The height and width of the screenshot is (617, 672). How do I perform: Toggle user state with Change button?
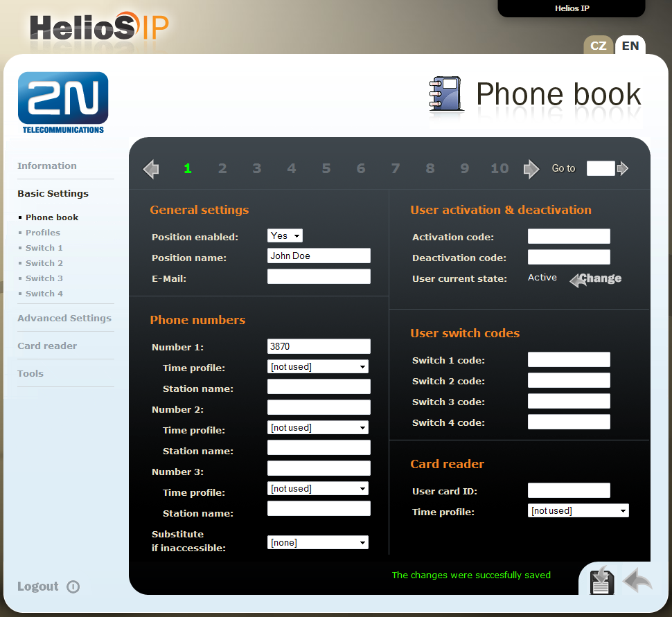pyautogui.click(x=596, y=278)
